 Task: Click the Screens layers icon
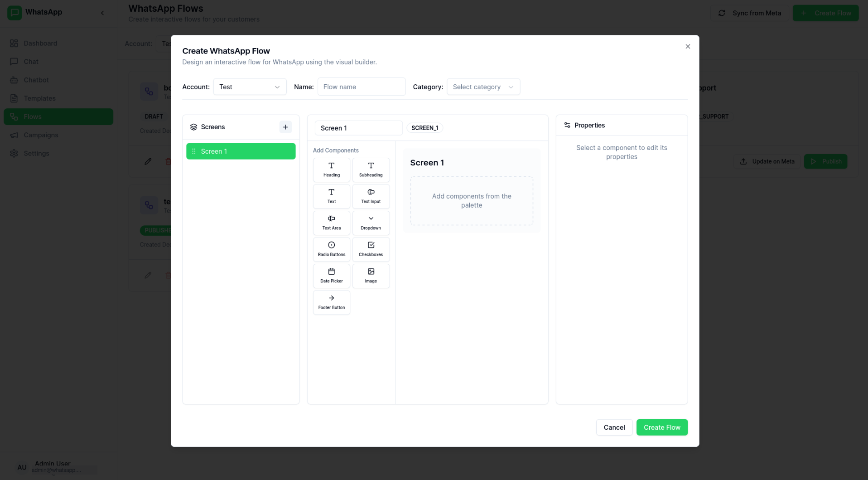pos(193,127)
